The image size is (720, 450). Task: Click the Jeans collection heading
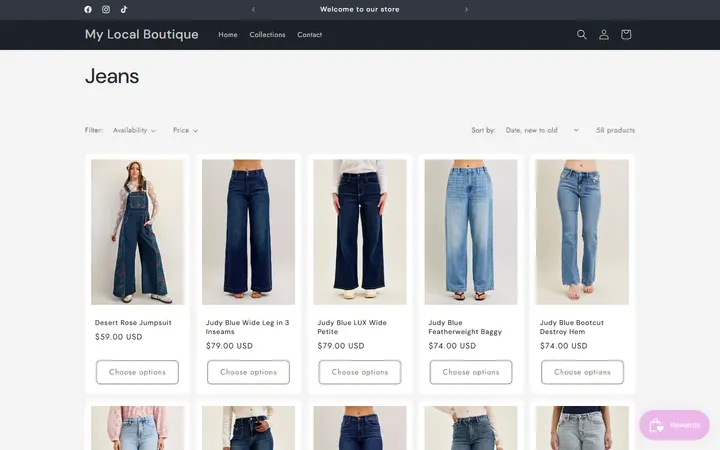[x=112, y=76]
